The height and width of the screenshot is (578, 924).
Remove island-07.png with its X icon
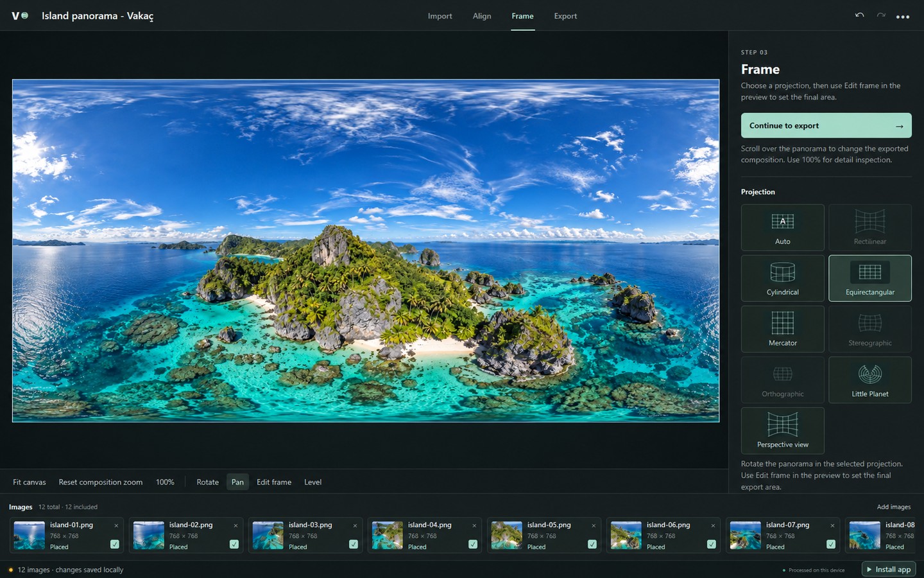832,525
